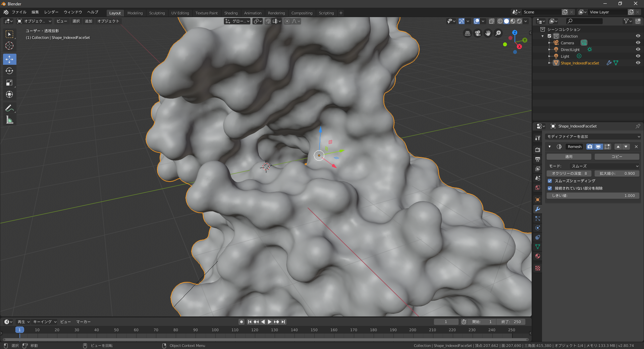This screenshot has height=349, width=644.
Task: Activate the Annotate pencil tool
Action: click(x=9, y=108)
